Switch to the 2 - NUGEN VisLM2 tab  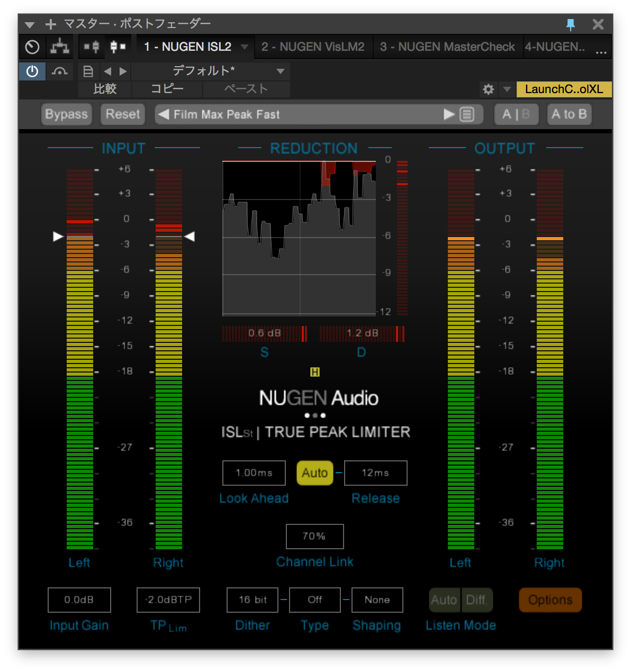click(x=313, y=47)
